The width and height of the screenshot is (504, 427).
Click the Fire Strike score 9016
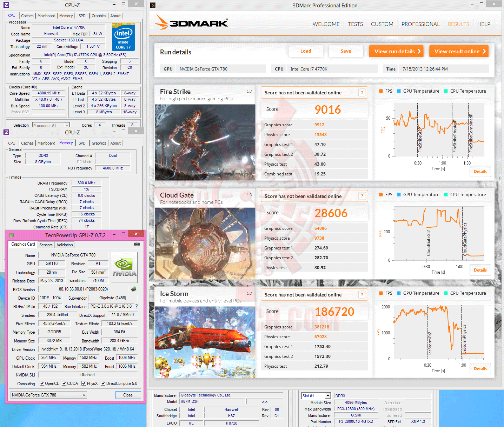point(328,109)
